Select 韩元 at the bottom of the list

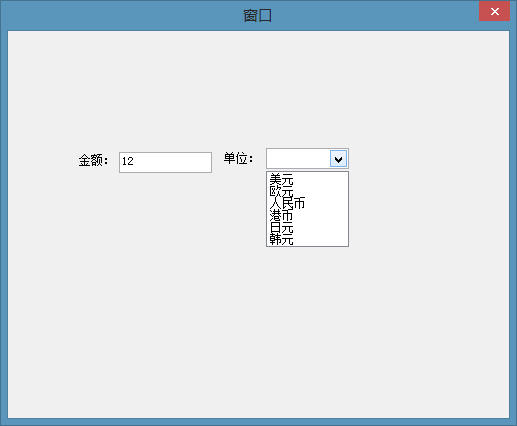tap(281, 239)
